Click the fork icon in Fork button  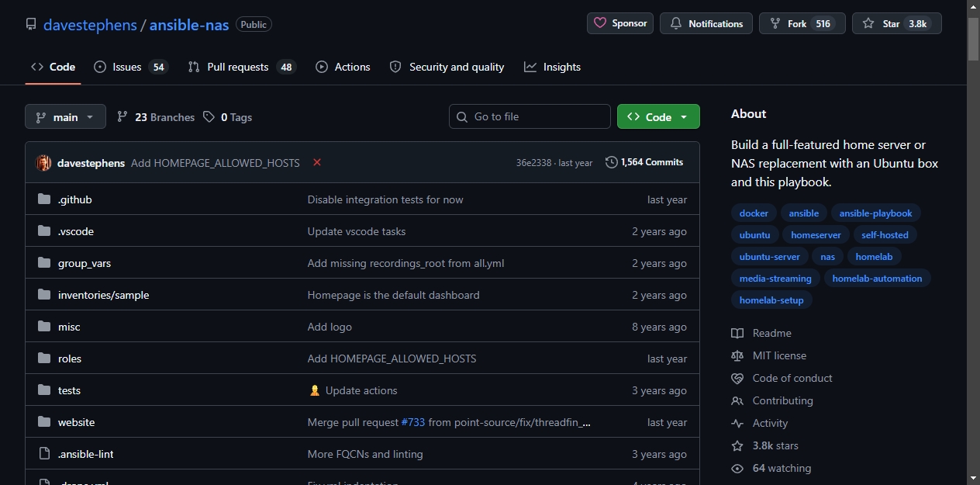(x=775, y=24)
